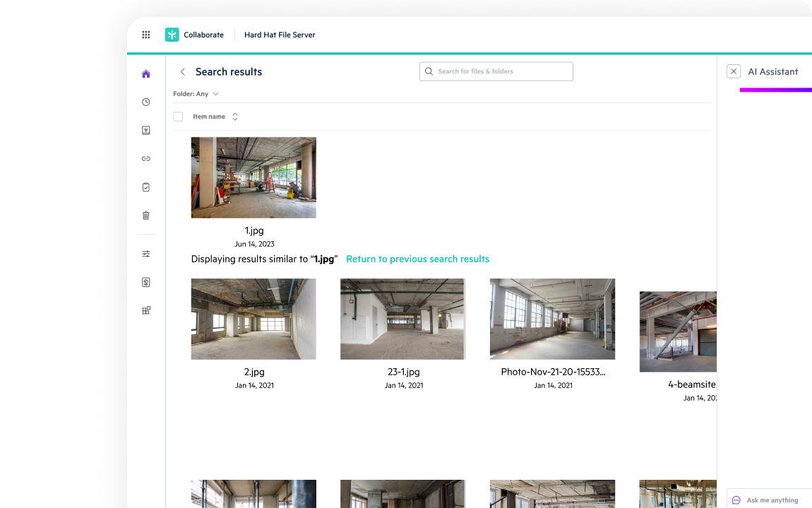
Task: Open shared links icon in sidebar
Action: [x=146, y=159]
